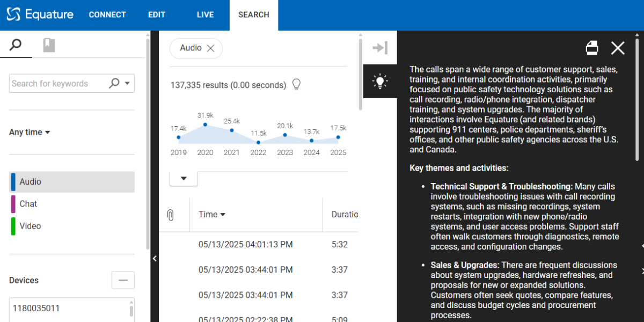Click the paperclip attachment column icon
This screenshot has height=322, width=644.
coord(171,215)
